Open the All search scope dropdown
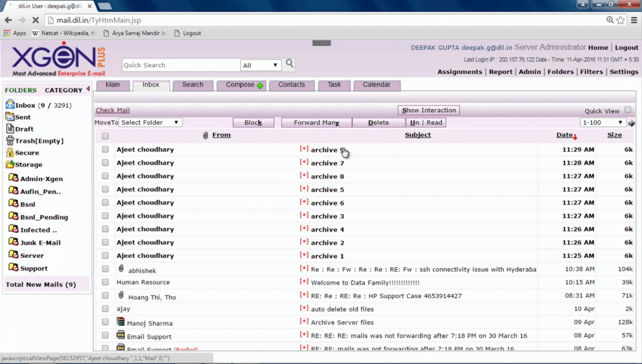Image resolution: width=642 pixels, height=364 pixels. coord(261,65)
